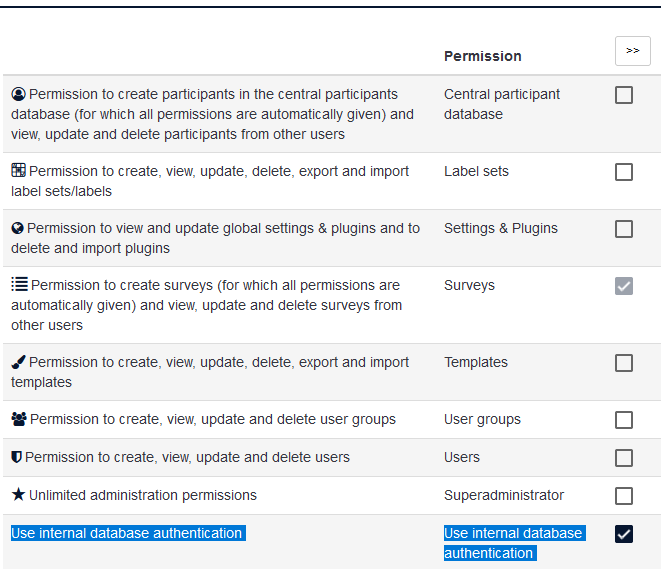Screen dimensions: 661x569
Task: Toggle the Surveys permission checkbox
Action: pos(623,286)
